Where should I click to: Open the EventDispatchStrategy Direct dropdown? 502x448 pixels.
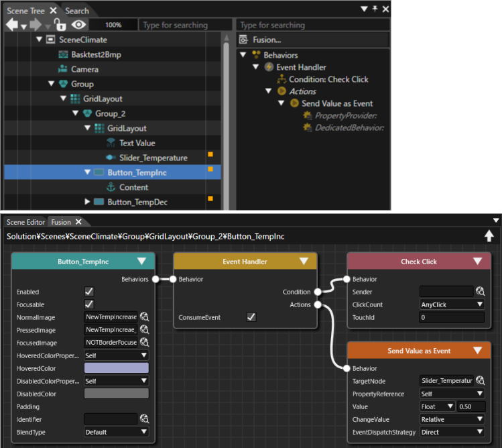[452, 432]
